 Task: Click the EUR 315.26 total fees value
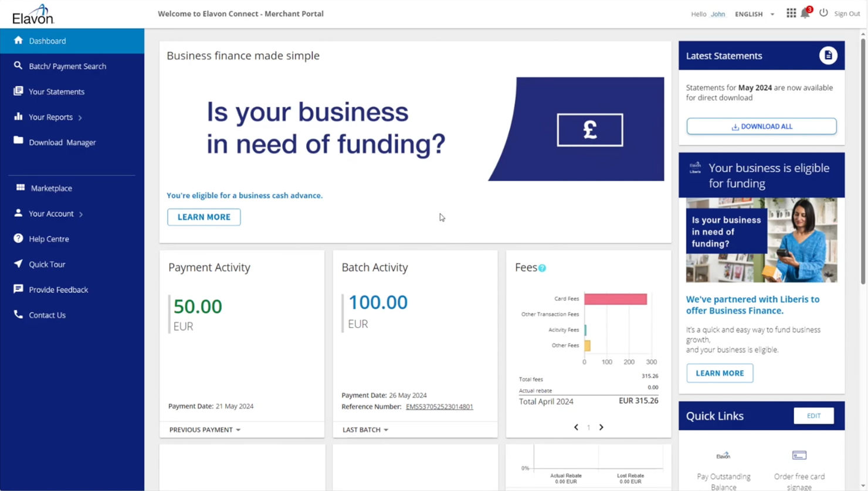point(639,401)
